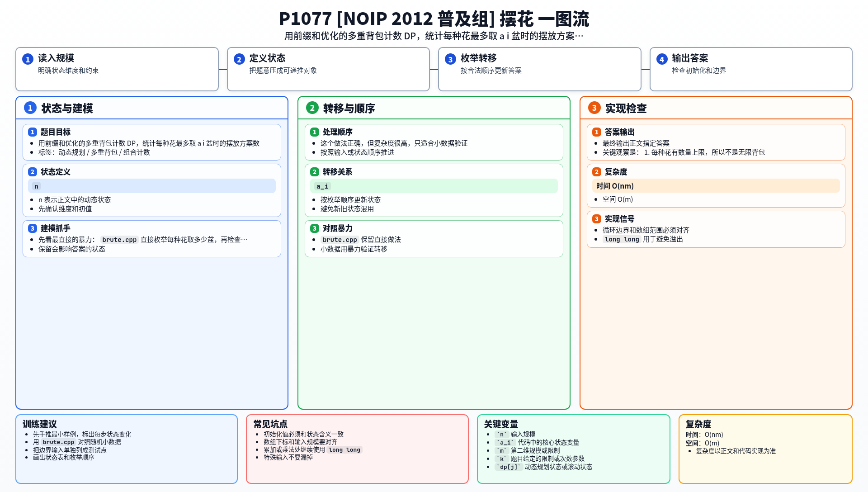
Task: Click 标签: 动态规划 / 多重背包 / 组合计数 line
Action: [94, 152]
